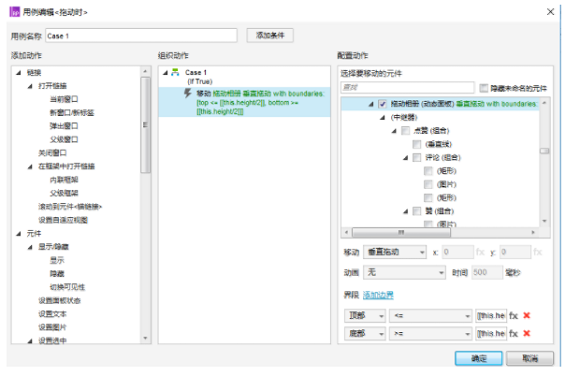This screenshot has width=565, height=376.
Task: Collapse the Case 1 node in 组织动作
Action: pos(165,73)
